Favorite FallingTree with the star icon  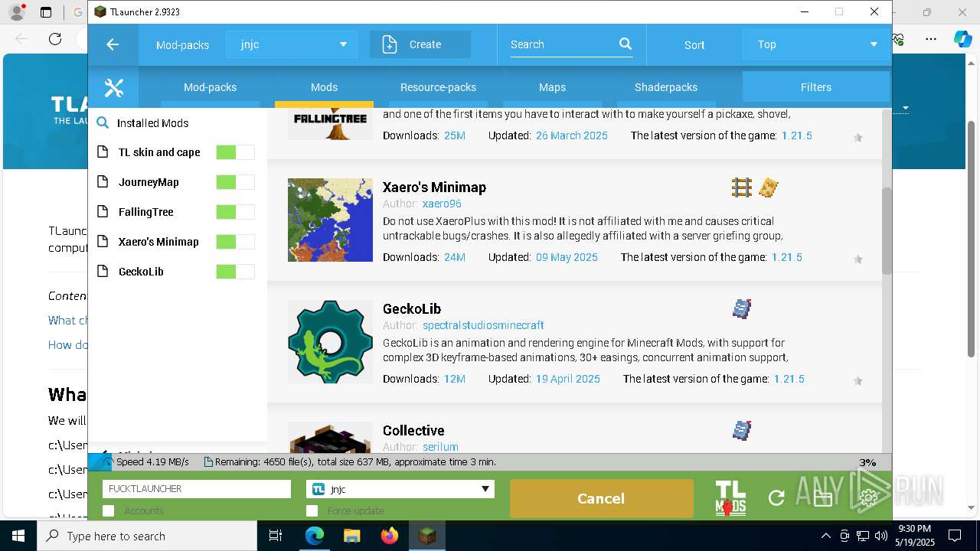tap(858, 138)
